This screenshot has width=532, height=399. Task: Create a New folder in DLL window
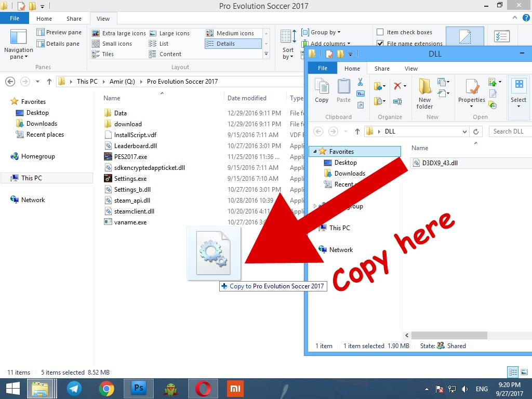pyautogui.click(x=424, y=94)
